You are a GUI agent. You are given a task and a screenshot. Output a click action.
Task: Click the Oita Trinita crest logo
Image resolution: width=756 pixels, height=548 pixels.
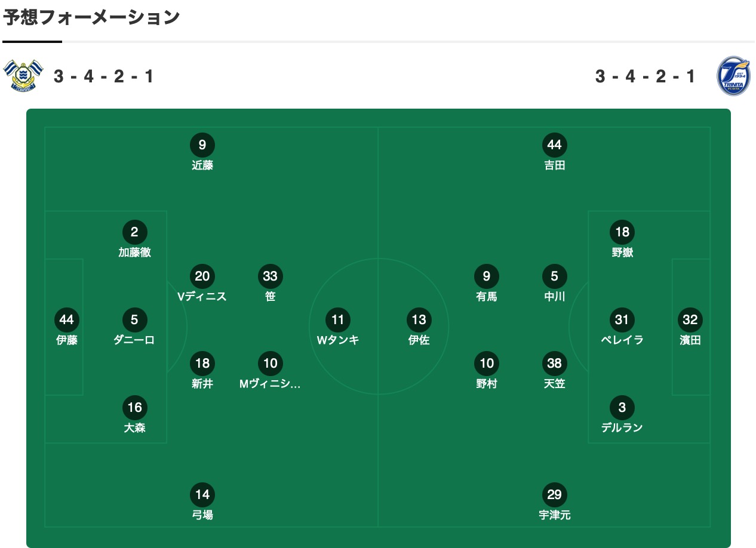pyautogui.click(x=733, y=76)
